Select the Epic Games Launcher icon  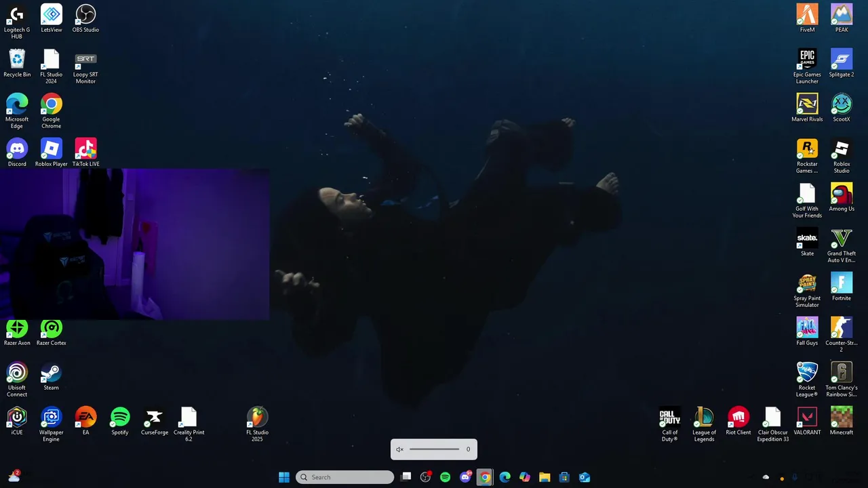[807, 66]
